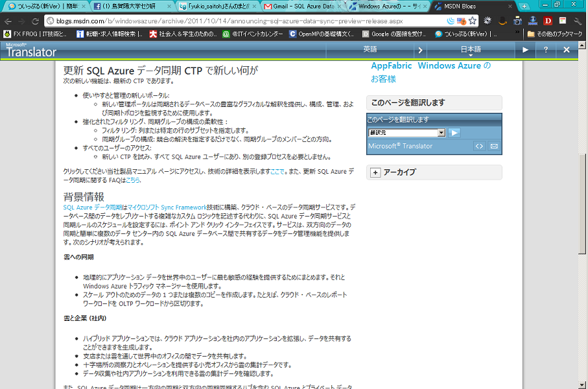The height and width of the screenshot is (389, 588).
Task: Bookmark this page with the star icon
Action: (x=473, y=21)
